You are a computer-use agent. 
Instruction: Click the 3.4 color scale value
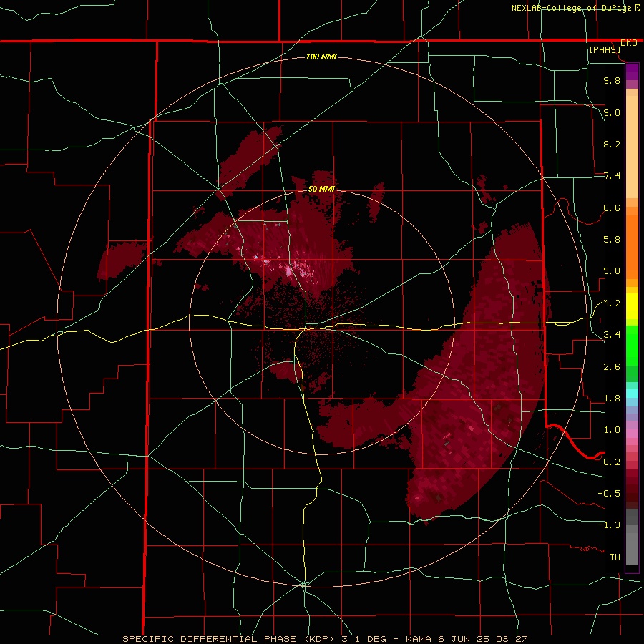coord(612,335)
